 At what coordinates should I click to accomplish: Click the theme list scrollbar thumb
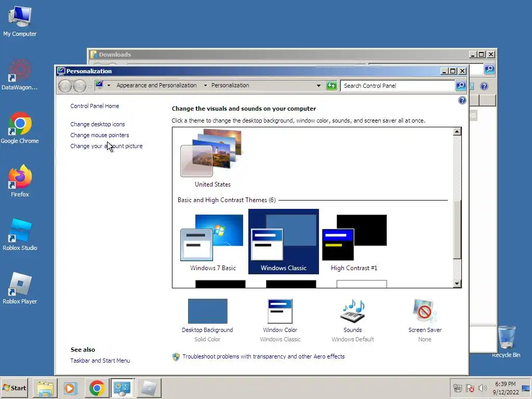pos(457,229)
